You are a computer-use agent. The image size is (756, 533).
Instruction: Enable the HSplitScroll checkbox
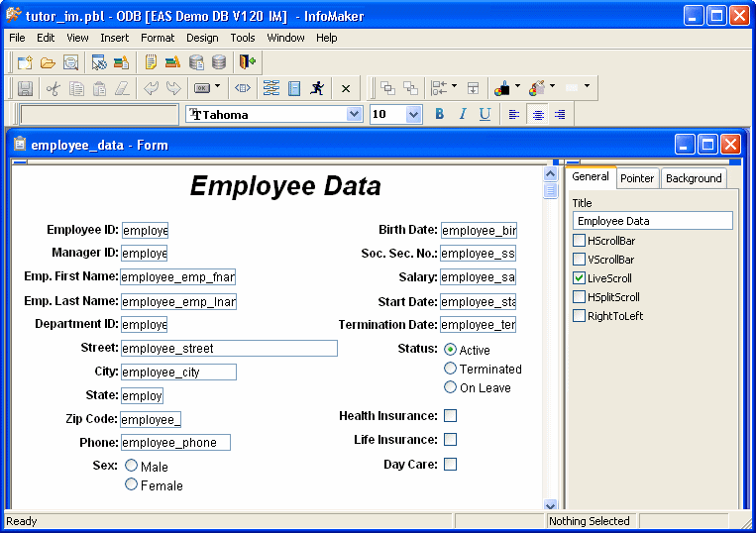[579, 296]
